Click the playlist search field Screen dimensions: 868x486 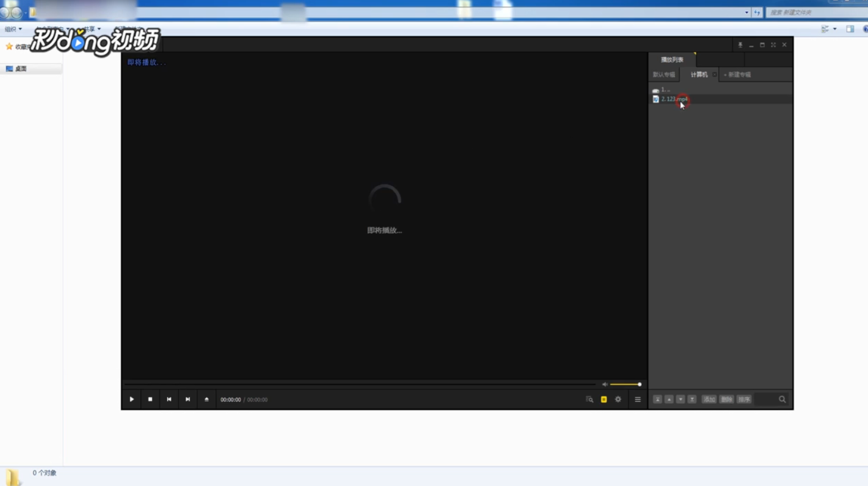pyautogui.click(x=766, y=399)
